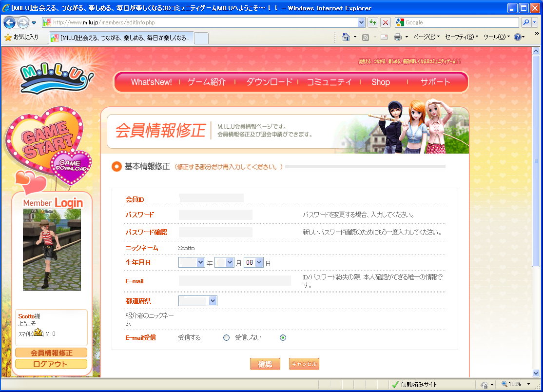Click the Google search magnifier button

pyautogui.click(x=526, y=22)
